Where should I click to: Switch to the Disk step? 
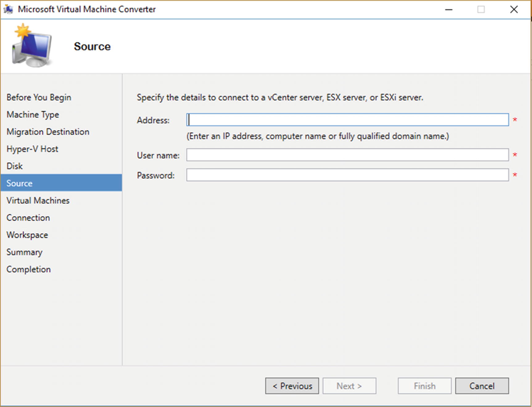pyautogui.click(x=14, y=166)
